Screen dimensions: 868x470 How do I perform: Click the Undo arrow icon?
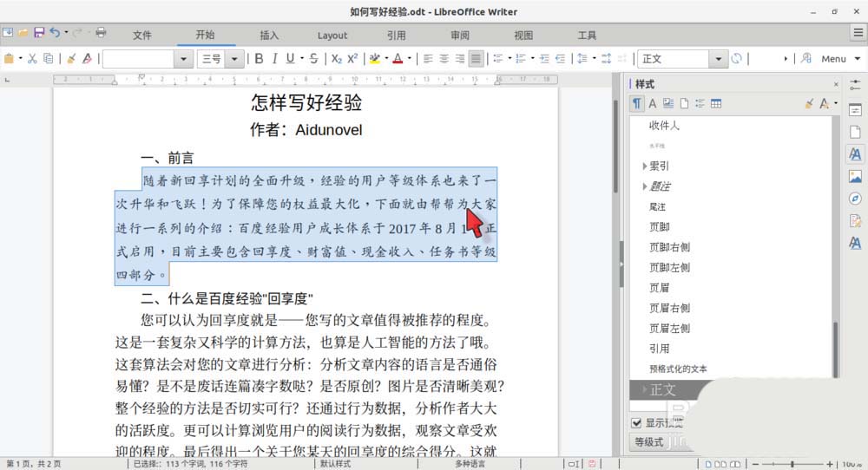(54, 33)
